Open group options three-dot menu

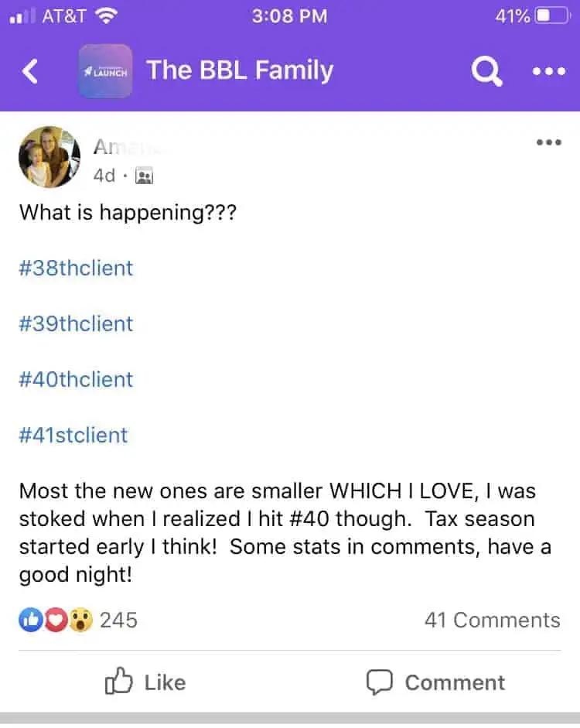[x=549, y=72]
